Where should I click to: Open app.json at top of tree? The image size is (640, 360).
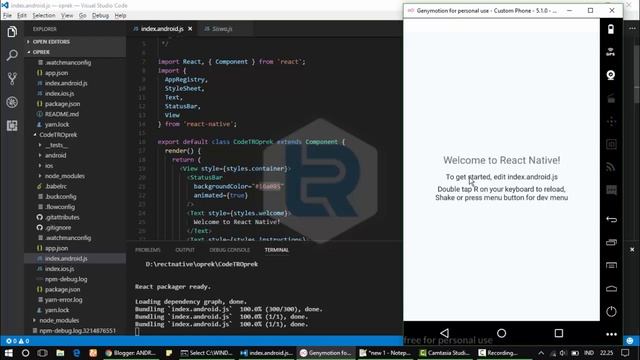(56, 73)
